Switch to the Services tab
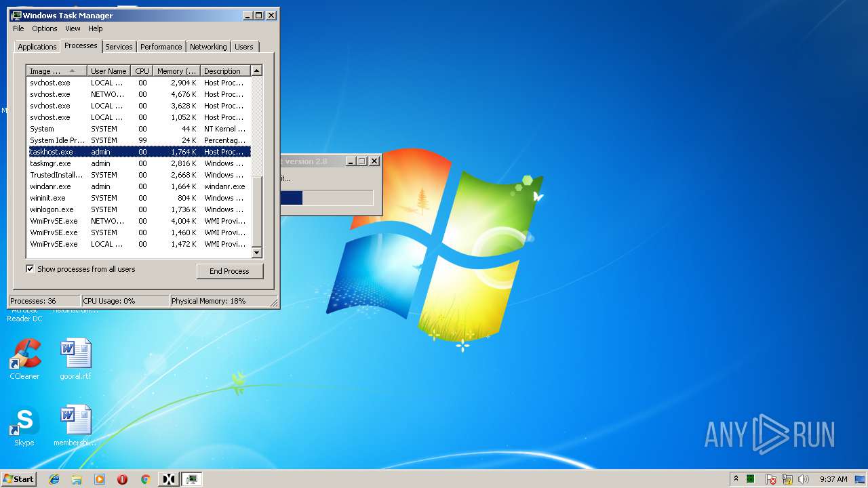 119,47
